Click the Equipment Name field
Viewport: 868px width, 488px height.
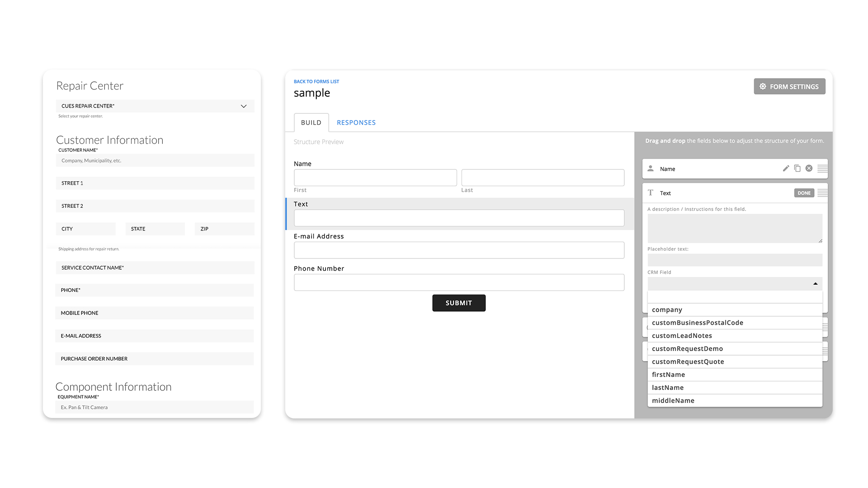(x=155, y=407)
